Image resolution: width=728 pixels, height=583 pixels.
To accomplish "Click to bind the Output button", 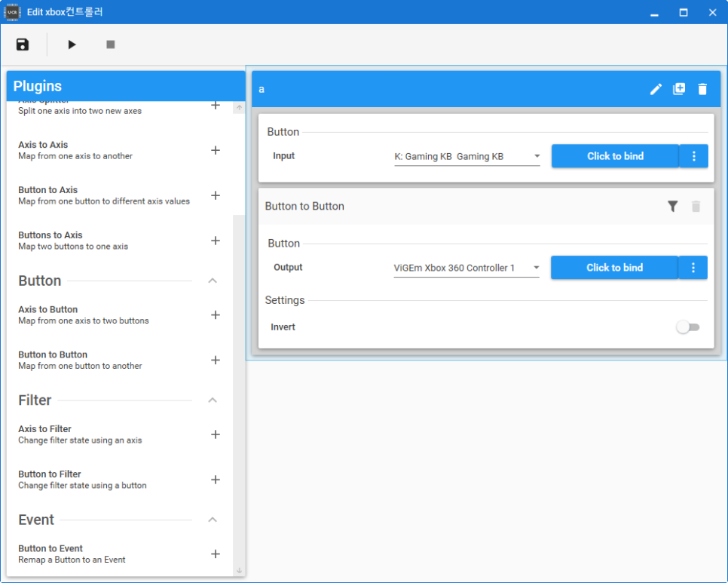I will (615, 268).
